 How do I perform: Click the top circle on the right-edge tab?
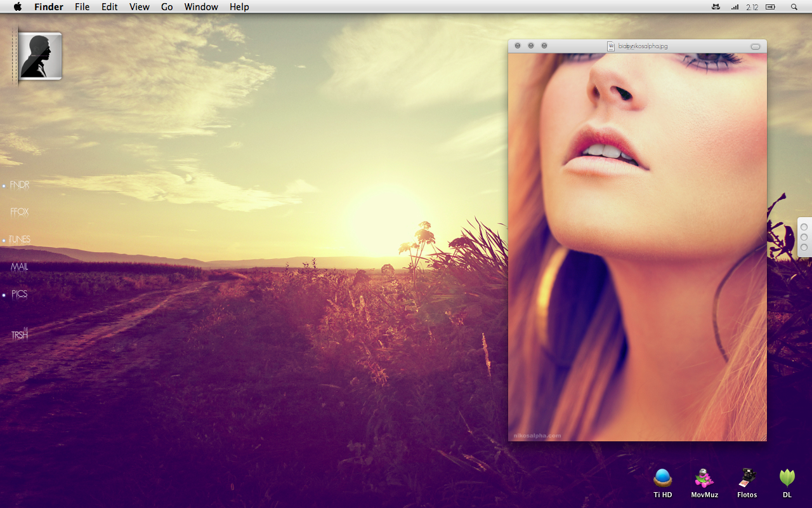[804, 227]
